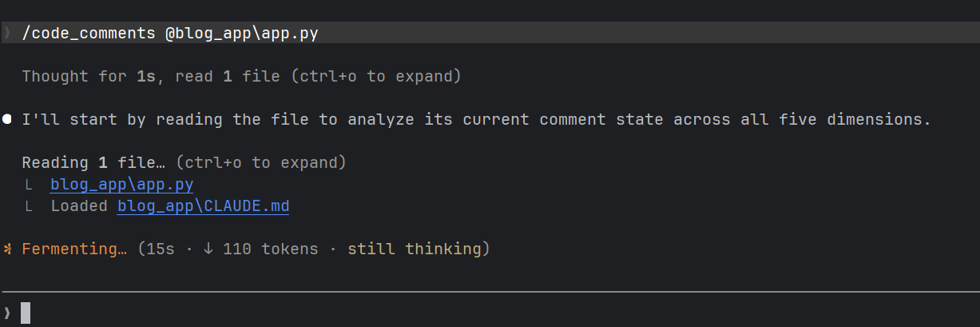
Task: Open the blog_app\app.py file link
Action: 121,185
